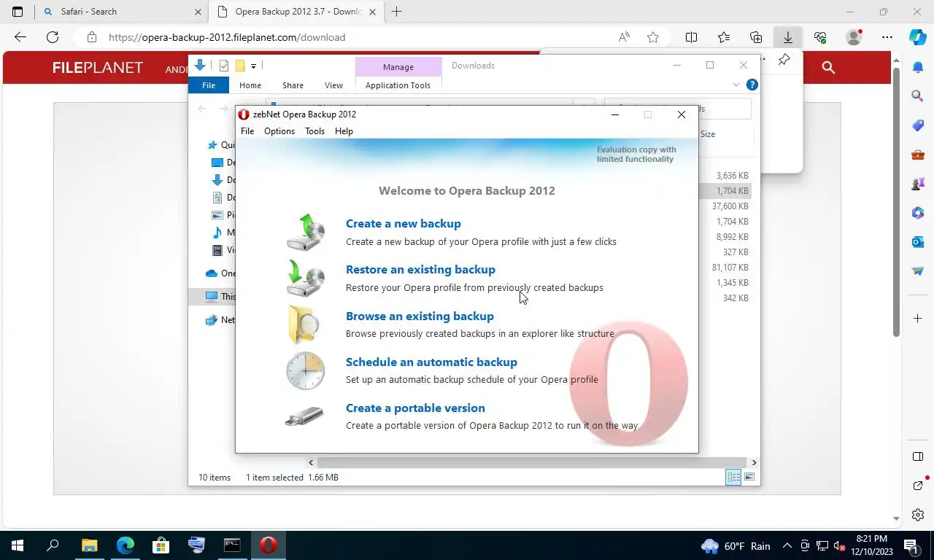Click the portable version USB stick icon
Viewport: 934px width, 560px height.
[305, 416]
